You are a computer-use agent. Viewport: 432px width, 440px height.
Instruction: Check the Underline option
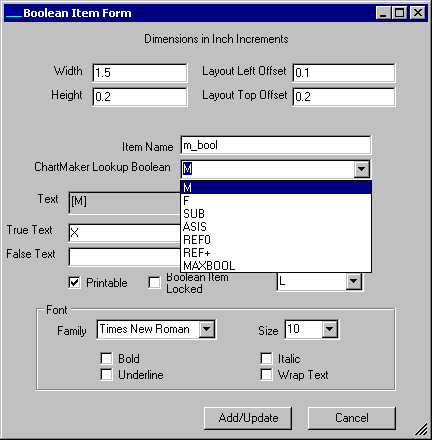click(x=106, y=375)
